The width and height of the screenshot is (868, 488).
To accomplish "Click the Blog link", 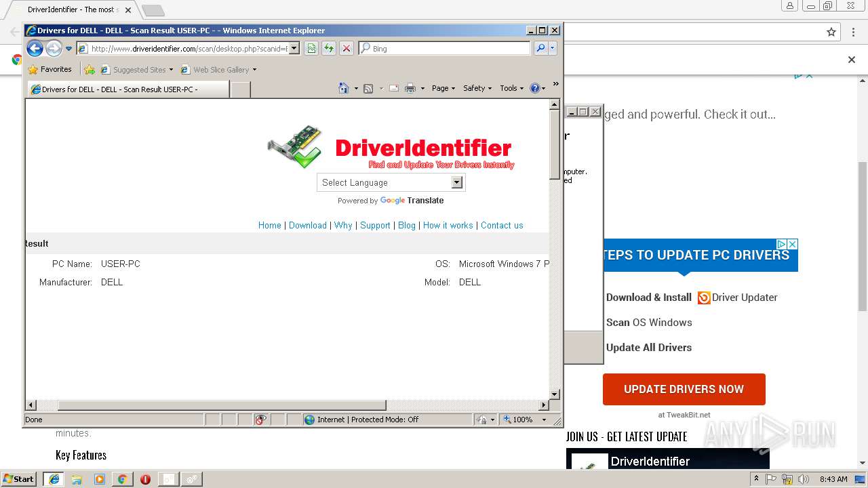I will click(x=407, y=225).
